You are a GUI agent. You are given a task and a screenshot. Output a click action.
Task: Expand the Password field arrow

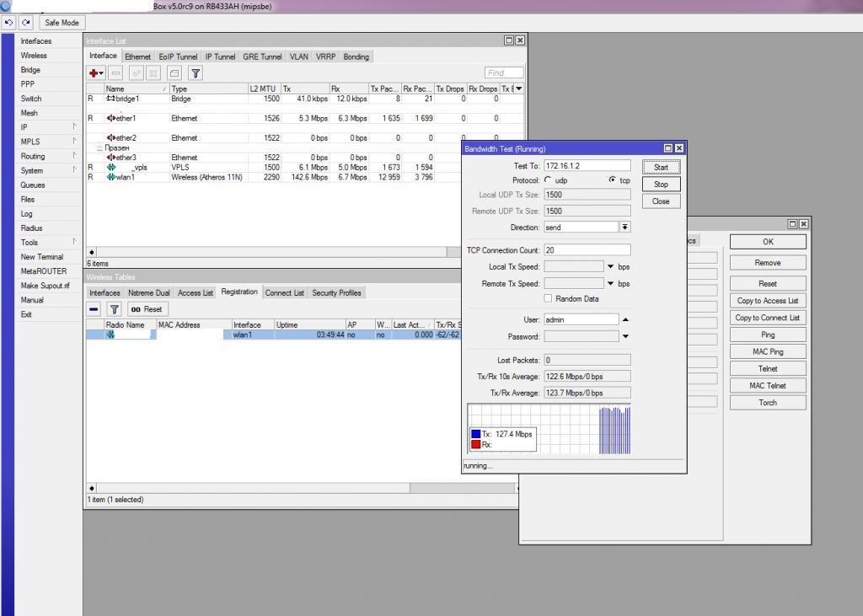pyautogui.click(x=625, y=337)
